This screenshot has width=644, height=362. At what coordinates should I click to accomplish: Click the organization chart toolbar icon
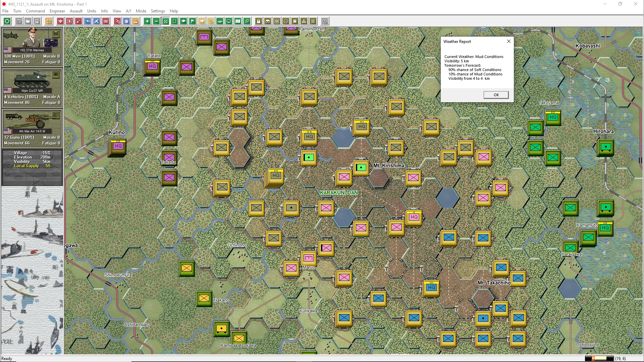tap(304, 21)
